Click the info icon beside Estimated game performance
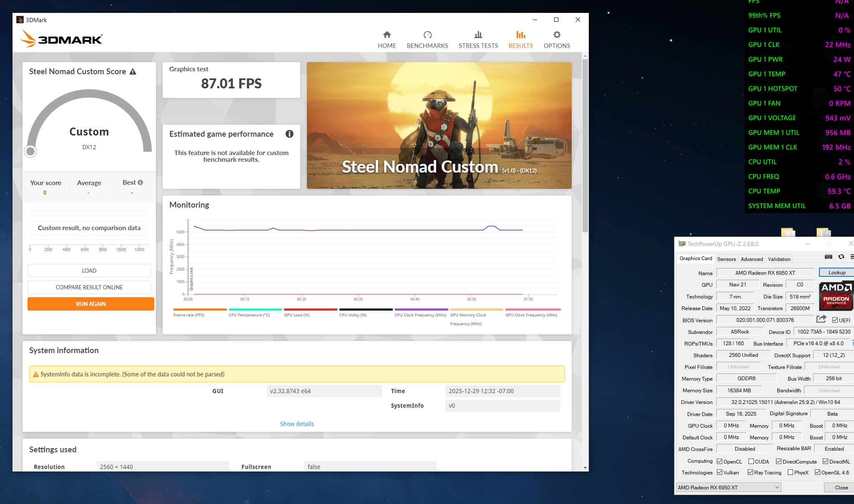 point(289,134)
